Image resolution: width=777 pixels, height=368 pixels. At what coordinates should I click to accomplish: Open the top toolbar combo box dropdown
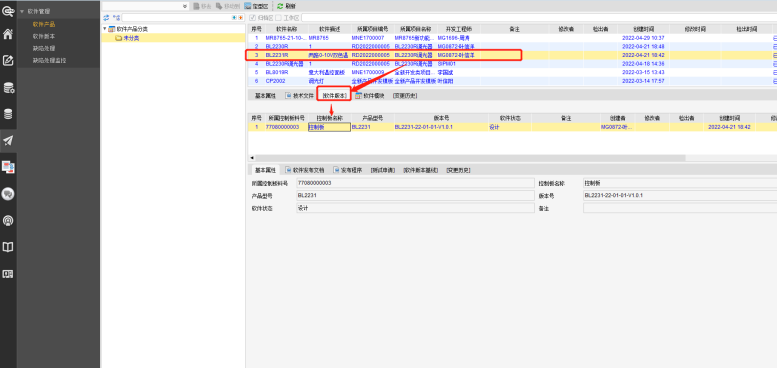click(185, 6)
